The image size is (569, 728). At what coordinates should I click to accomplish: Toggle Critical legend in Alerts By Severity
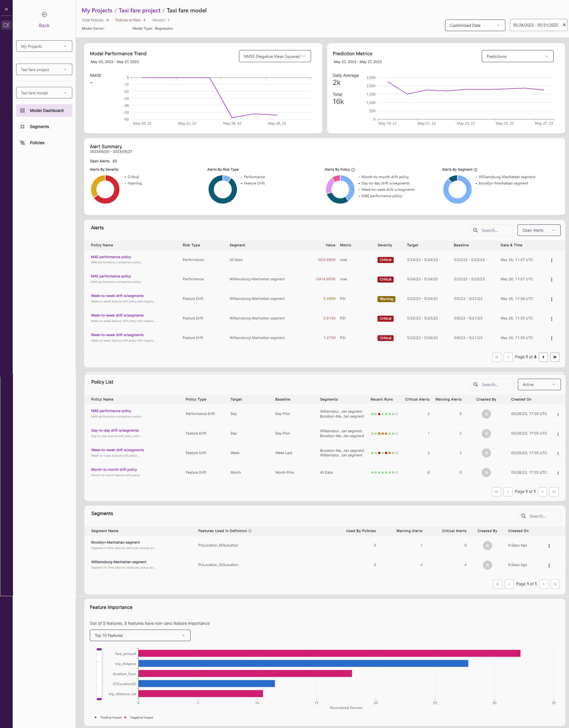[x=132, y=177]
